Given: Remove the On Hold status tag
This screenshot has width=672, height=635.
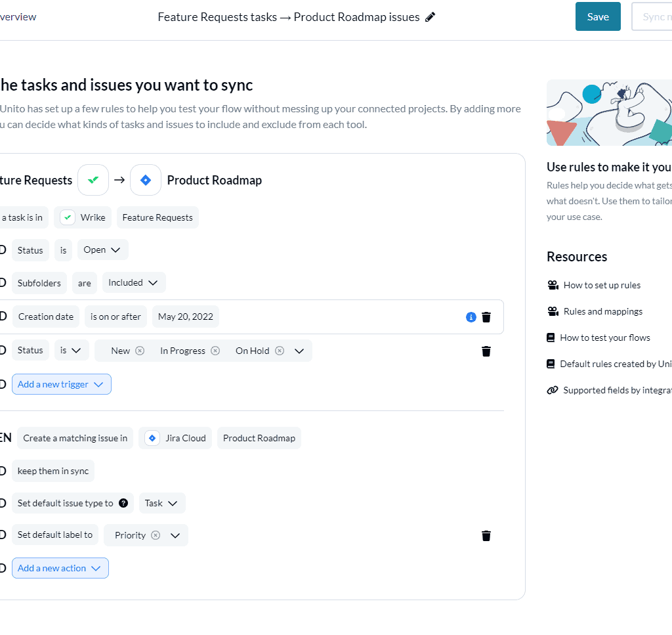Looking at the screenshot, I should (x=279, y=351).
